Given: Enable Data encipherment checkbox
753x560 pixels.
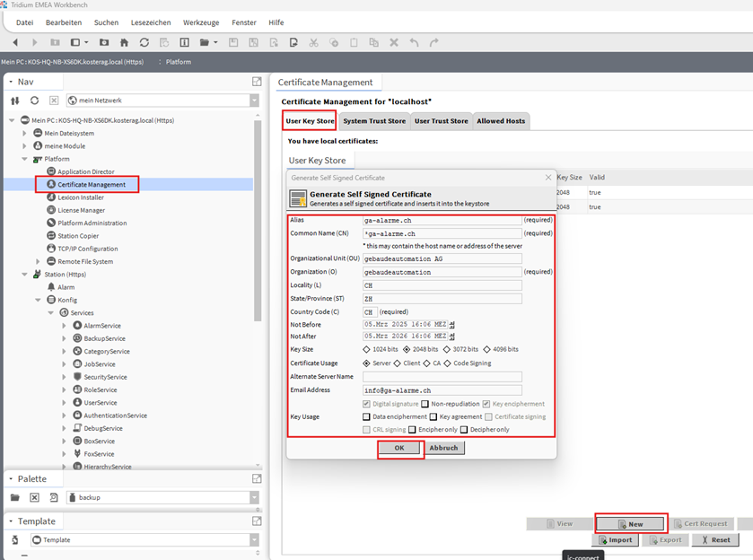Looking at the screenshot, I should tap(366, 417).
